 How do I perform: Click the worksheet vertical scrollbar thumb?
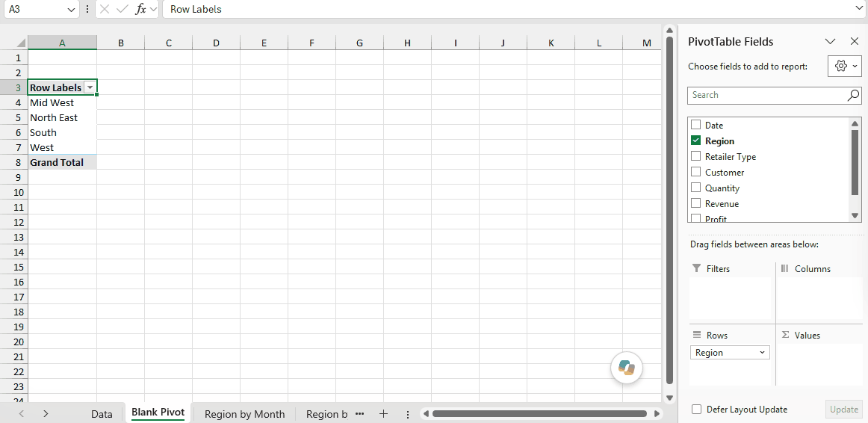point(669,210)
